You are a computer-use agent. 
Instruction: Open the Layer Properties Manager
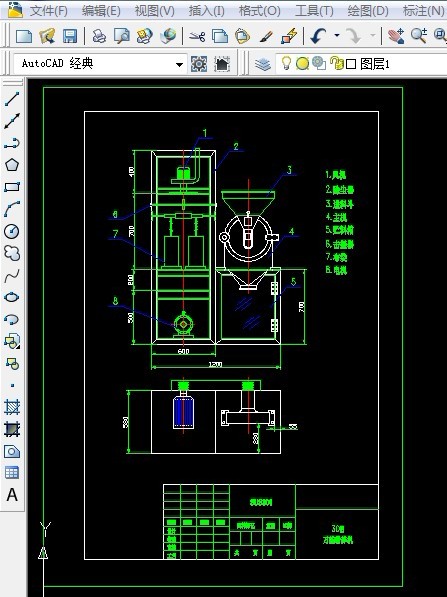pos(263,64)
